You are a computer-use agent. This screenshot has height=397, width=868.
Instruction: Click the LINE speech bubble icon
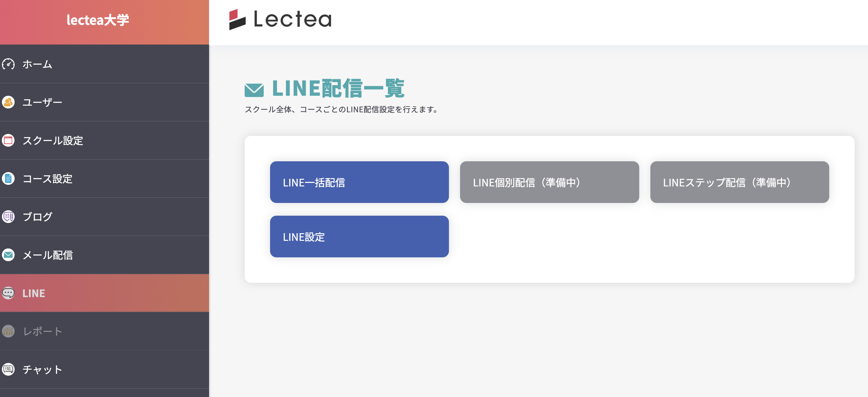[x=8, y=293]
